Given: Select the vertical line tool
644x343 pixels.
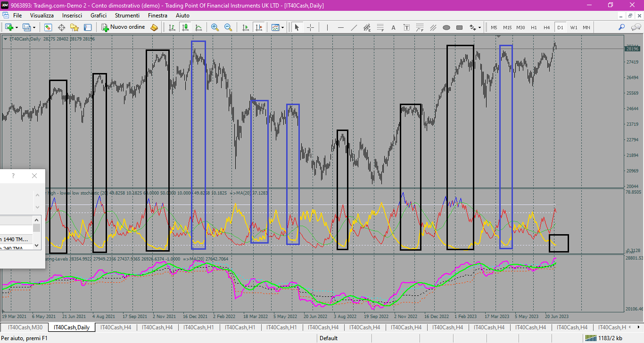Looking at the screenshot, I should tap(327, 27).
